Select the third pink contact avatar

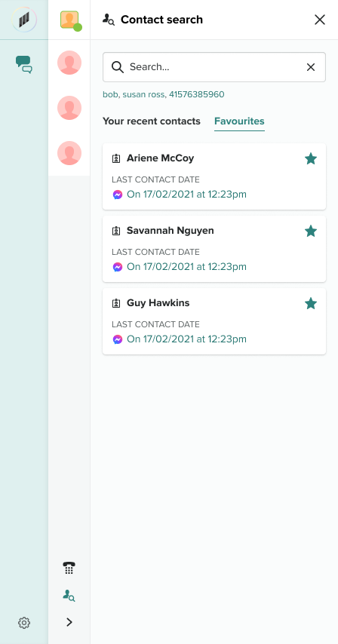tap(69, 153)
